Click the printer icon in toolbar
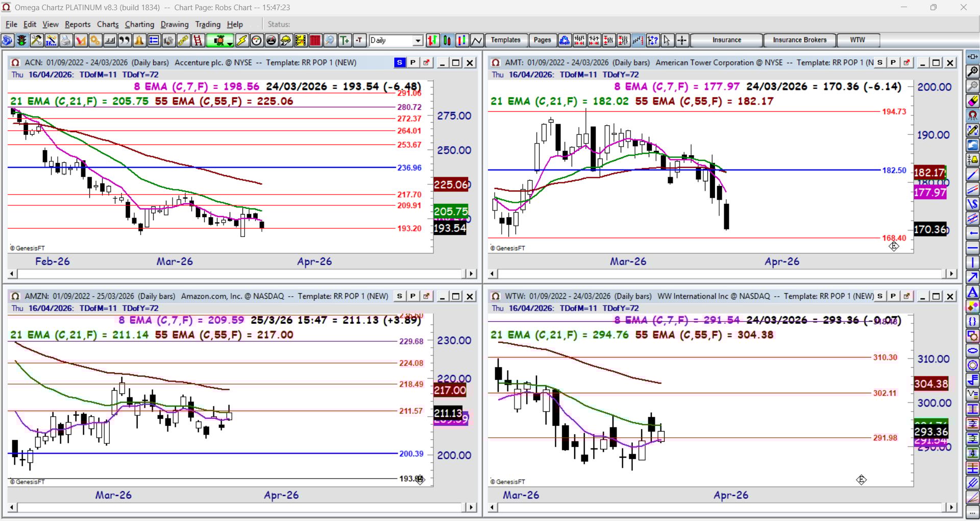 point(66,40)
